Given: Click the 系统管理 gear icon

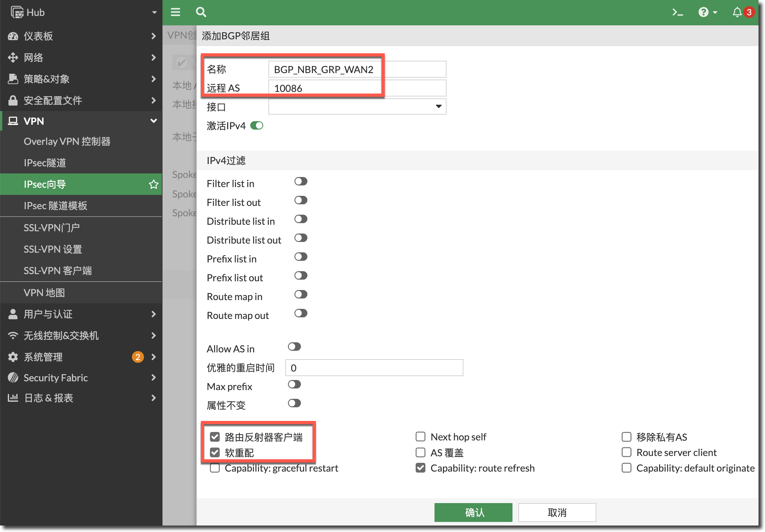Looking at the screenshot, I should click(13, 357).
